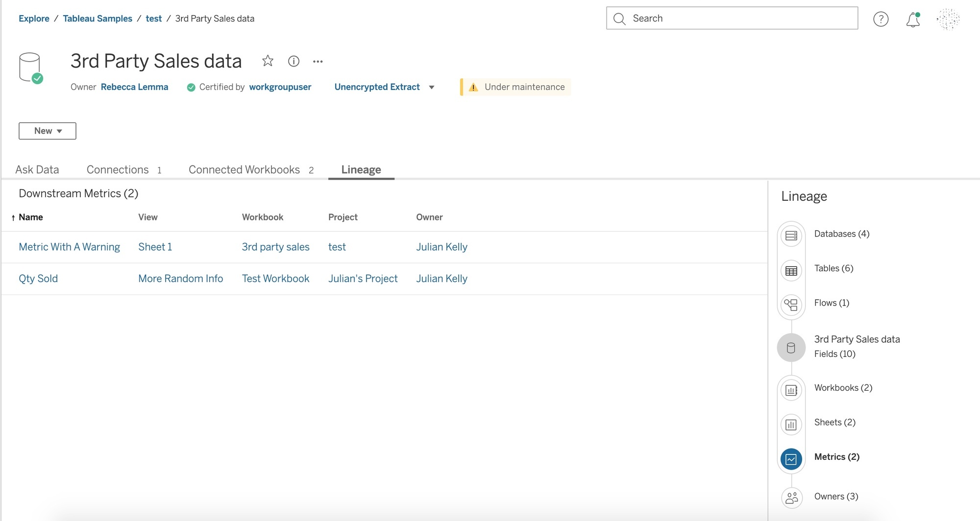The height and width of the screenshot is (521, 980).
Task: Open the Qty Sold metric
Action: pos(38,279)
